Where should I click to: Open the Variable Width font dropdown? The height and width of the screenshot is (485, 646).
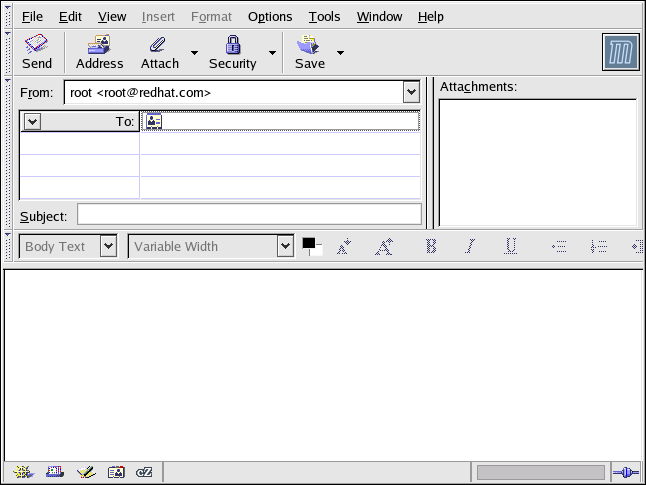pos(285,246)
